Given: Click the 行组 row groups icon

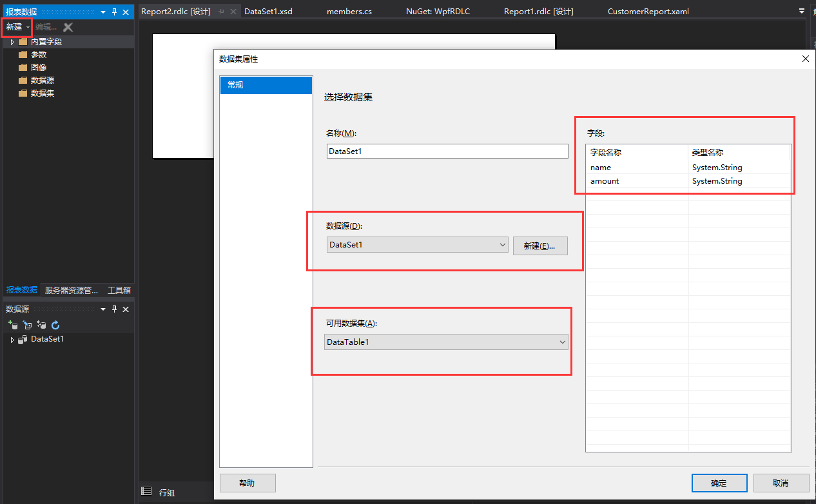Looking at the screenshot, I should coord(147,492).
